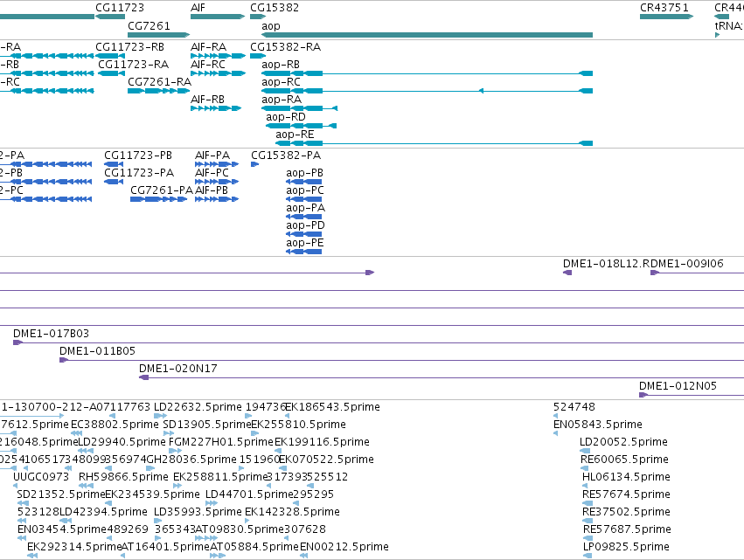Select the AIF-RC transcript label

point(208,65)
